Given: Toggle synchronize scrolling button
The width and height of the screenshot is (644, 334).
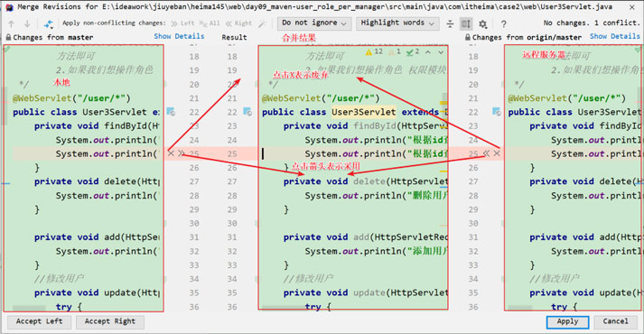Looking at the screenshot, I should coord(466,23).
